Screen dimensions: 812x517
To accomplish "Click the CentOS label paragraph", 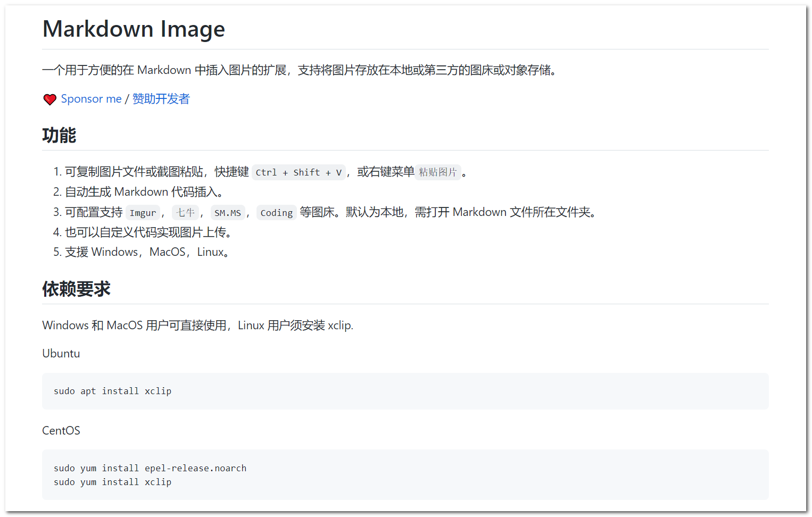I will pos(61,431).
